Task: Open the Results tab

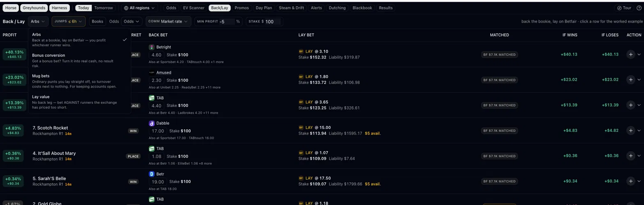Action: tap(386, 8)
